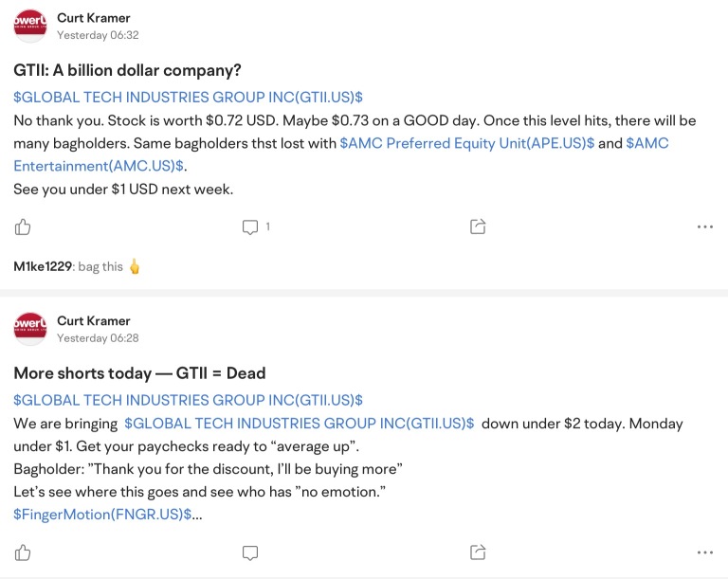This screenshot has height=579, width=728.
Task: Open the AMC Preferred Equity Unit (APE.US) link
Action: 466,143
